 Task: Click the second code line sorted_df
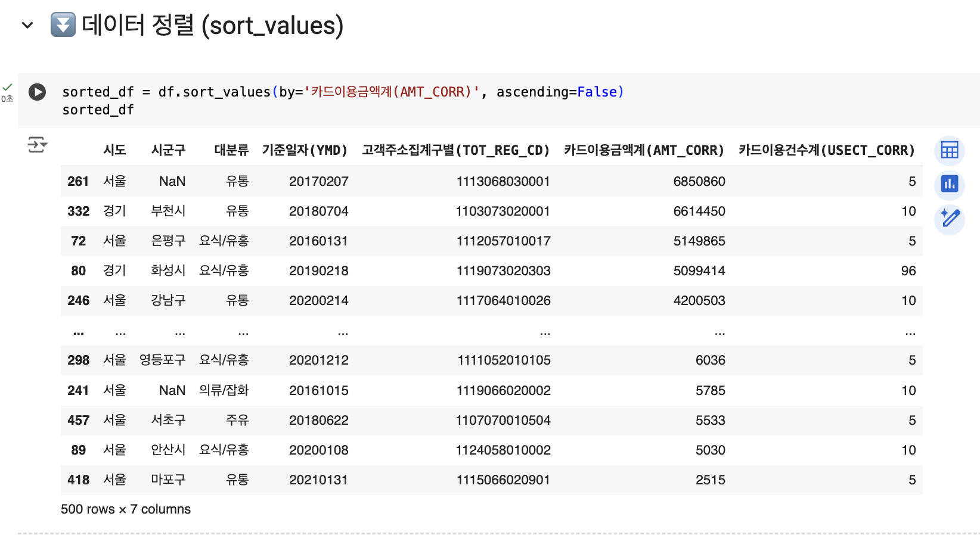tap(98, 110)
